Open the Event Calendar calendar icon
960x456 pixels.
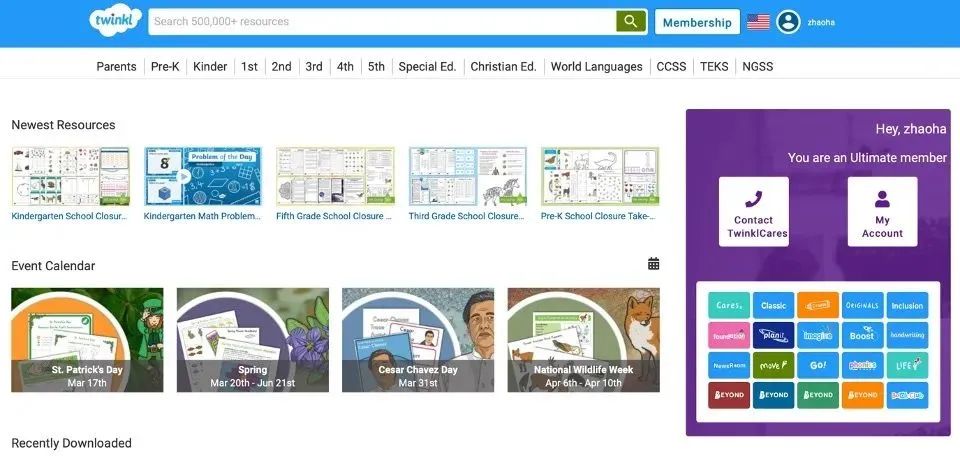pos(653,264)
